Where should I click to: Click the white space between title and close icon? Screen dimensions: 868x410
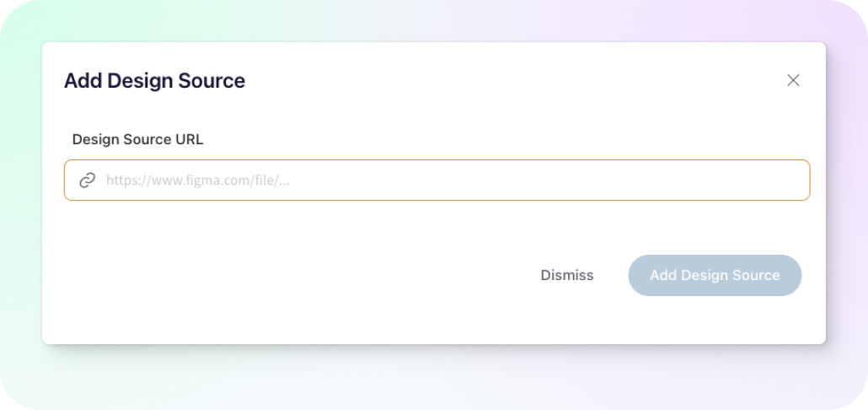coord(515,80)
